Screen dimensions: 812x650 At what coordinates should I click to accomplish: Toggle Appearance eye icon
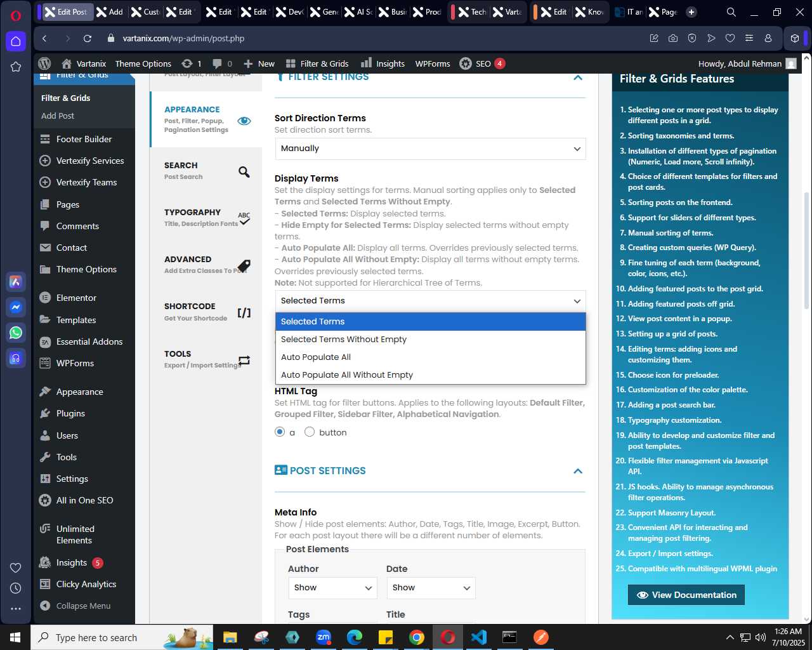click(244, 121)
